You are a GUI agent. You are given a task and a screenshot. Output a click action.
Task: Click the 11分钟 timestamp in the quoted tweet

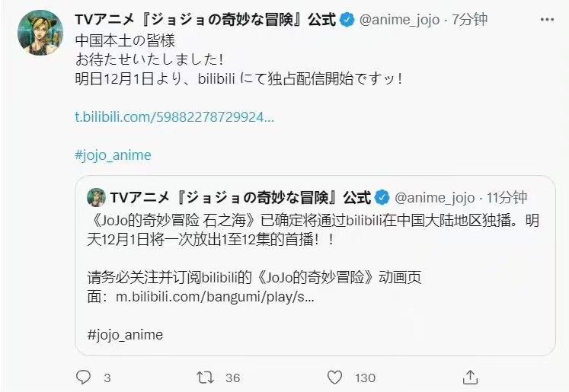(506, 198)
